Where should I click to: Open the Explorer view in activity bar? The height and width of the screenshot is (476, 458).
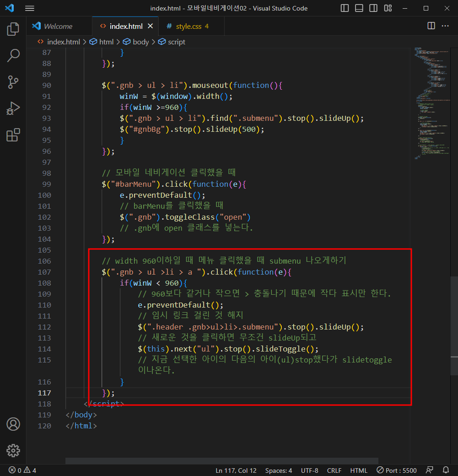click(13, 29)
